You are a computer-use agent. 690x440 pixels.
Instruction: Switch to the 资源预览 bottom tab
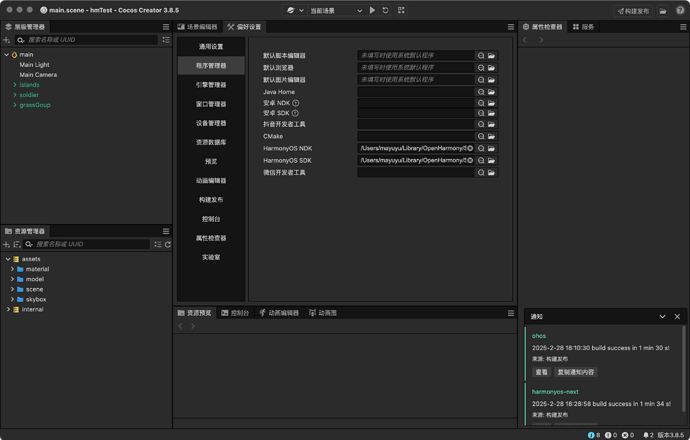pyautogui.click(x=195, y=313)
